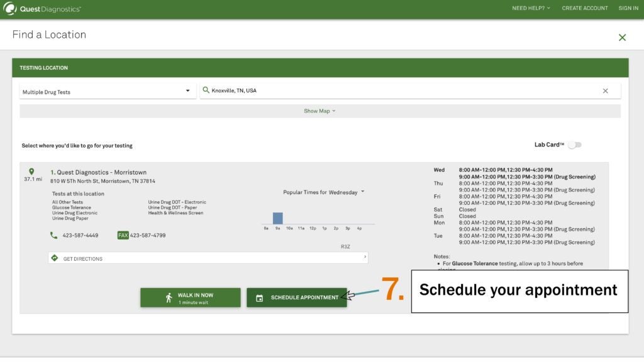Click fax number 423-587-4799
The width and height of the screenshot is (644, 362).
[148, 236]
